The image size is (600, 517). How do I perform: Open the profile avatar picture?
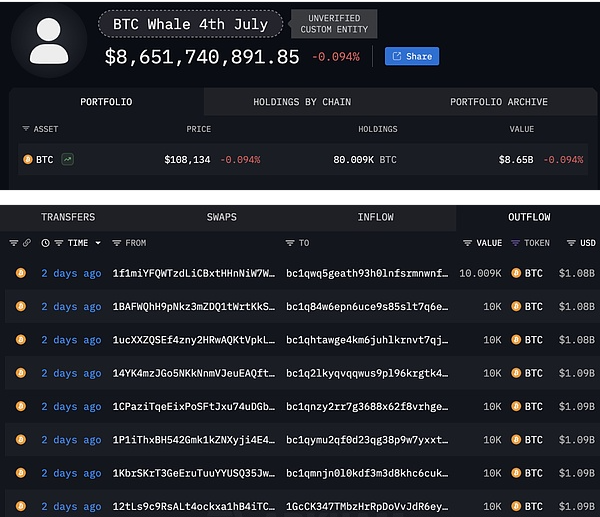tap(49, 40)
